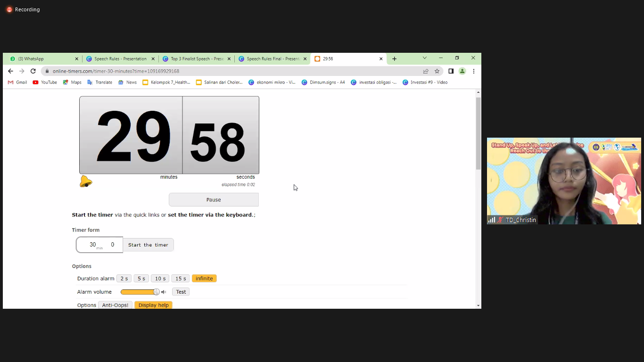Reload the page with the refresh icon
The image size is (644, 362).
click(x=33, y=71)
